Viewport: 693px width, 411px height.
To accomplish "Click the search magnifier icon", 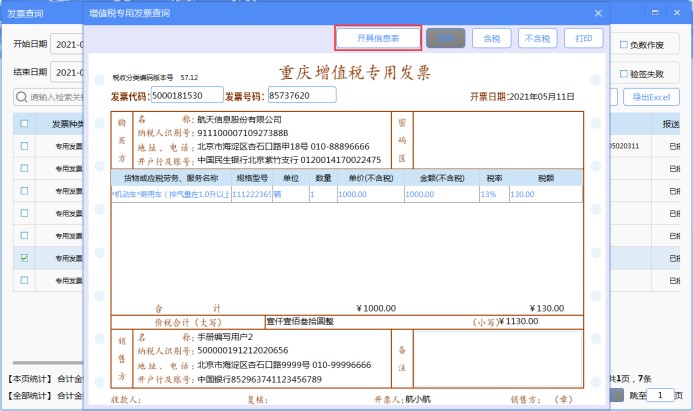I will coord(21,97).
